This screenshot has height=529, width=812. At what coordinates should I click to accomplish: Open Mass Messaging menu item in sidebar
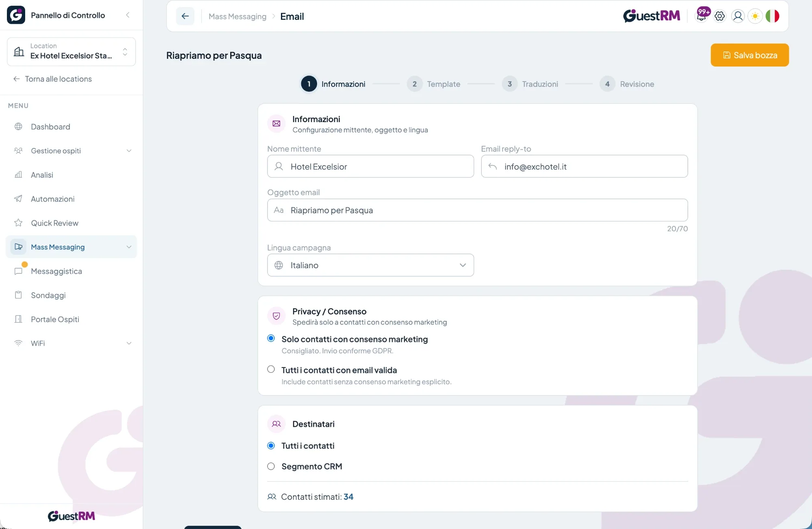point(71,247)
